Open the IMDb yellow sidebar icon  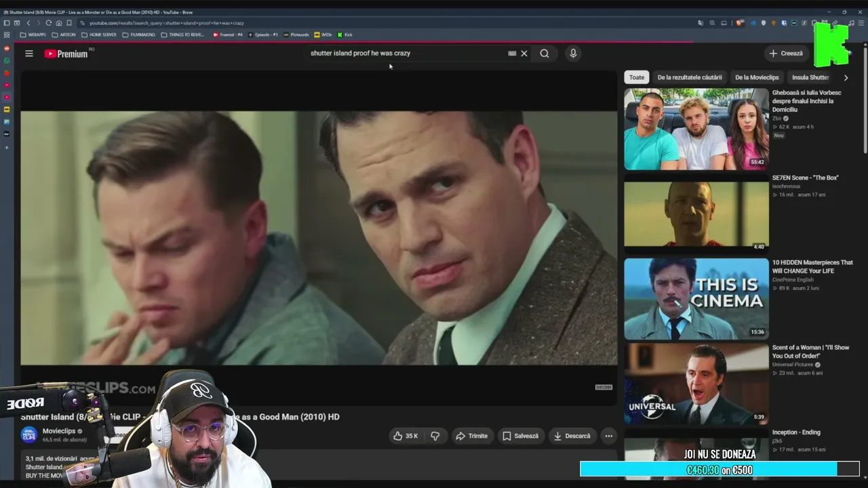7,110
